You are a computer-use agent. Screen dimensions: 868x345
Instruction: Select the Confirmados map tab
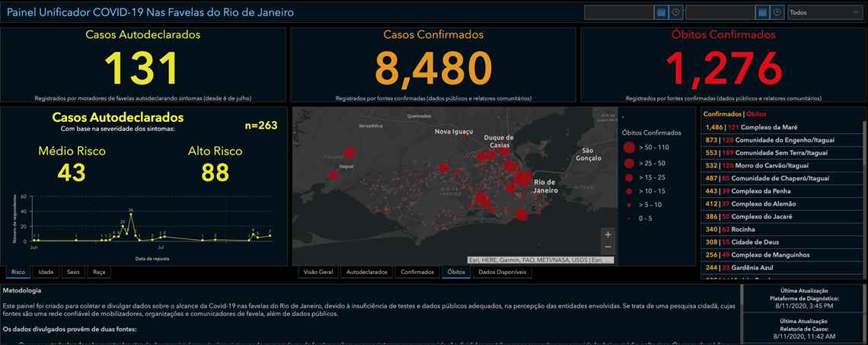tap(417, 272)
